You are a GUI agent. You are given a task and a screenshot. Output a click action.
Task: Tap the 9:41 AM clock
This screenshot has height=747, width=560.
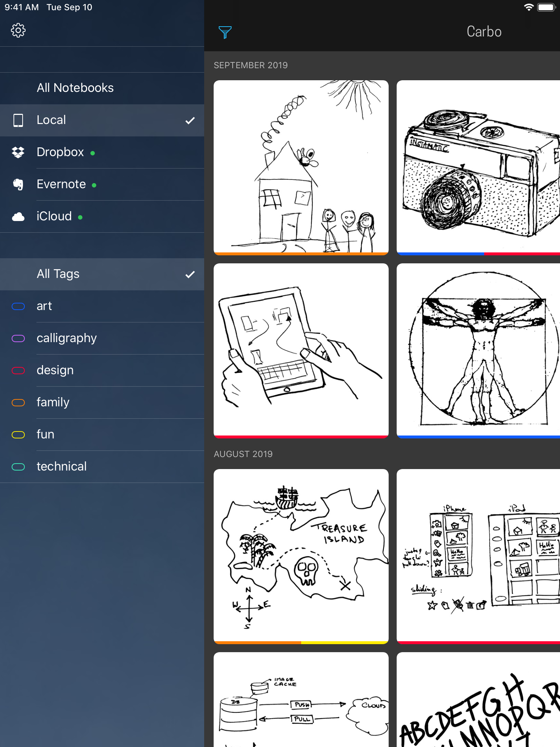coord(22,7)
